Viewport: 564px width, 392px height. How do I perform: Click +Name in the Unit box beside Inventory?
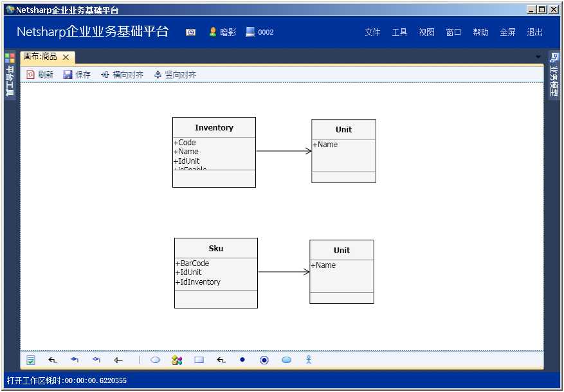pyautogui.click(x=325, y=145)
